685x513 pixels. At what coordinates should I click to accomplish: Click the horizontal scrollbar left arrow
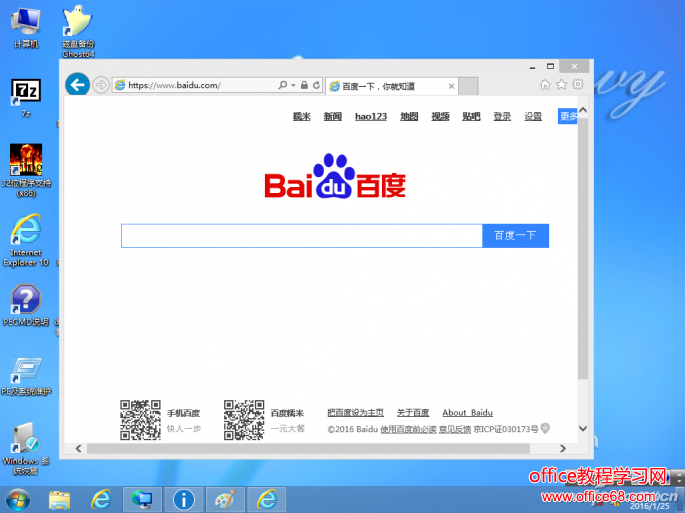[79, 448]
